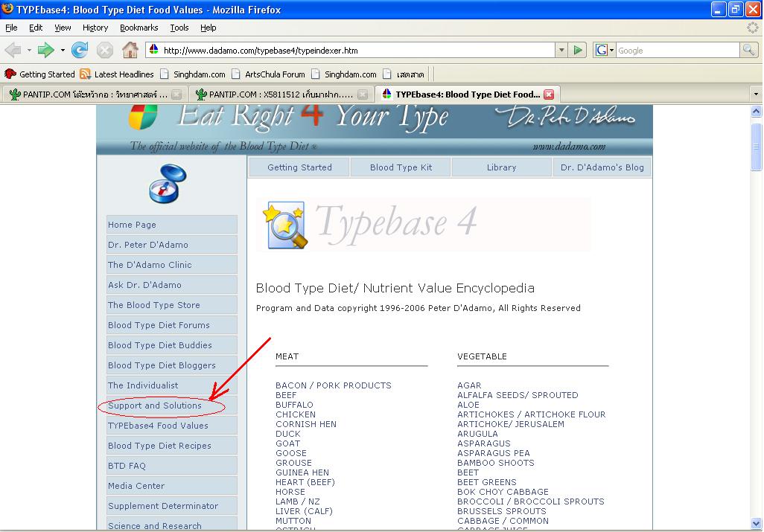Image resolution: width=764 pixels, height=532 pixels.
Task: Open Blood Type Diet Bloggers link
Action: [x=171, y=365]
